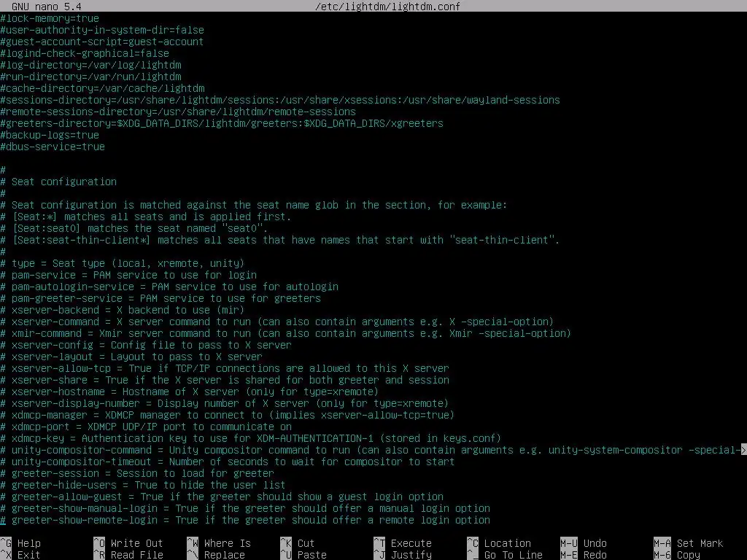This screenshot has height=560, width=747.
Task: Click the '# xdmcp-manager' line
Action: (x=228, y=415)
